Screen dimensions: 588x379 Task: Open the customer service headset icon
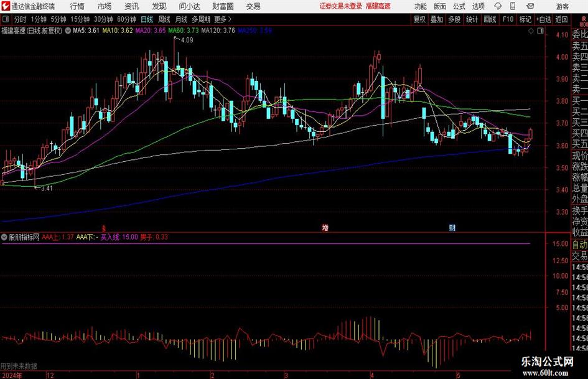pyautogui.click(x=498, y=6)
